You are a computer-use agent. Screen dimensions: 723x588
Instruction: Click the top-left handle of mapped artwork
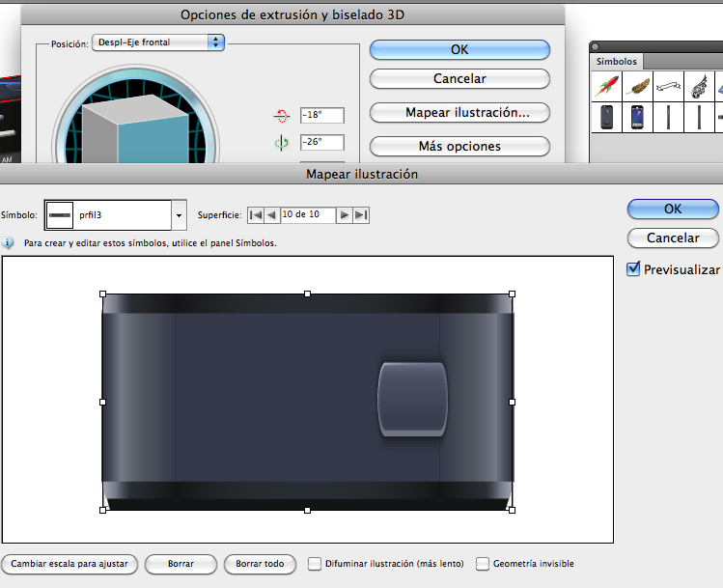click(103, 294)
